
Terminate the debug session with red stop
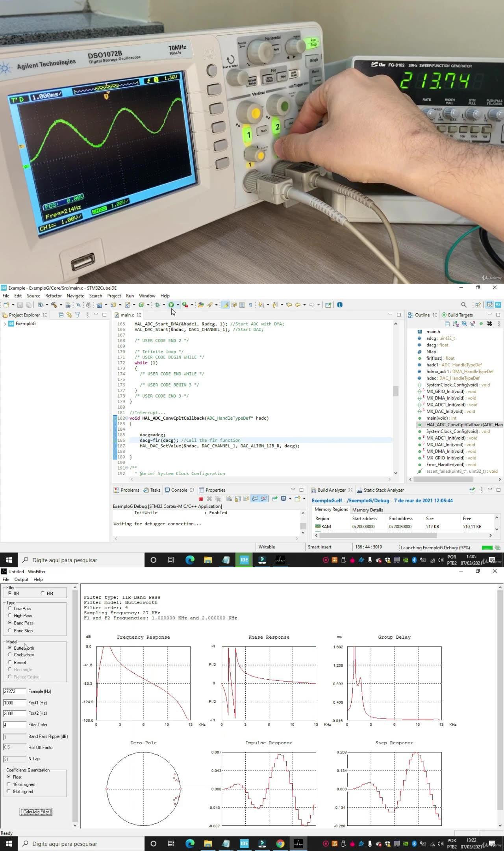click(201, 499)
